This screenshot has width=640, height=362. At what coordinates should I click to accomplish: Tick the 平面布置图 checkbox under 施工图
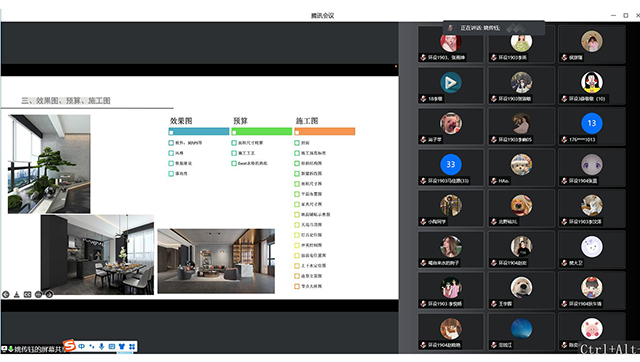pos(297,194)
